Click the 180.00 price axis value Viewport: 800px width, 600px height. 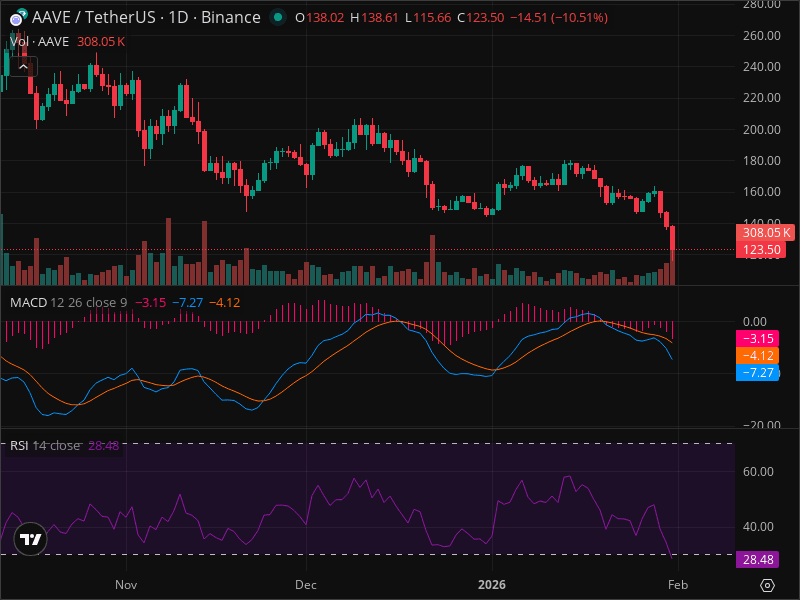[x=761, y=161]
